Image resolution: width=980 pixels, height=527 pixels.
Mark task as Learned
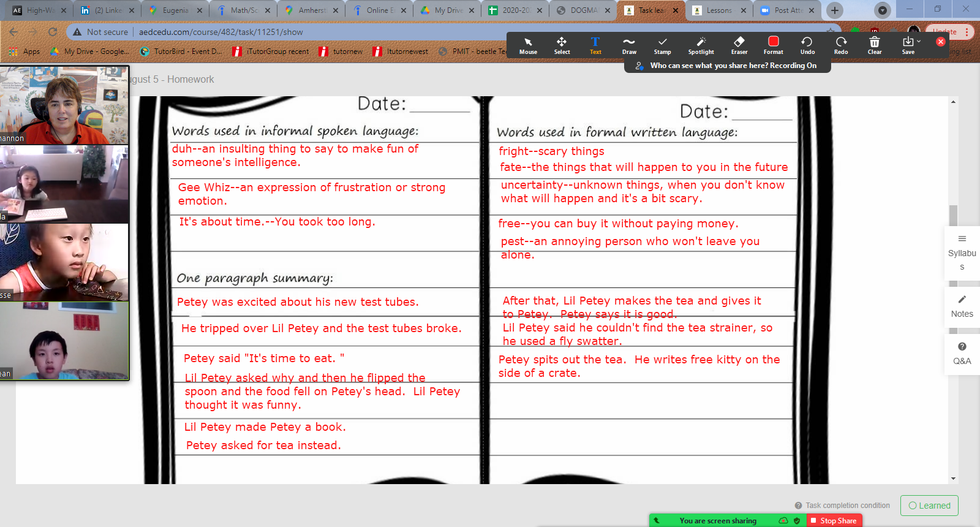tap(929, 506)
